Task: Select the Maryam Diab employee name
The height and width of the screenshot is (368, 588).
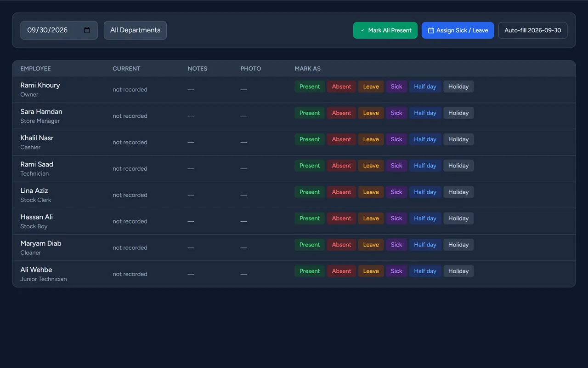Action: click(40, 243)
